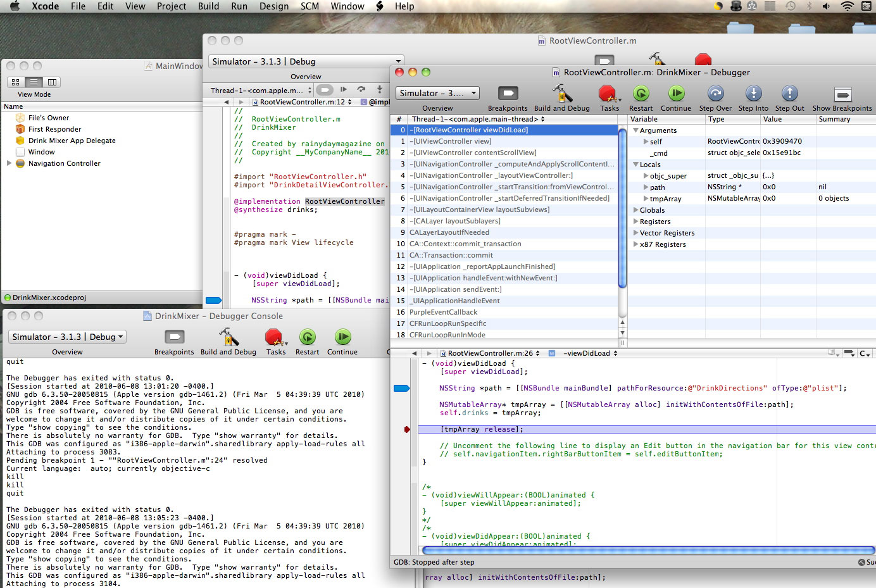
Task: Open the Build menu
Action: [208, 6]
